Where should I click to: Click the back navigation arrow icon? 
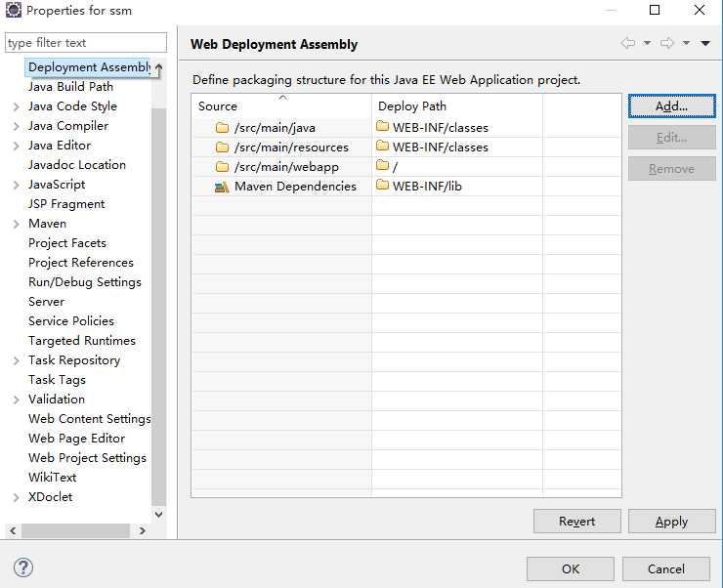[x=627, y=43]
